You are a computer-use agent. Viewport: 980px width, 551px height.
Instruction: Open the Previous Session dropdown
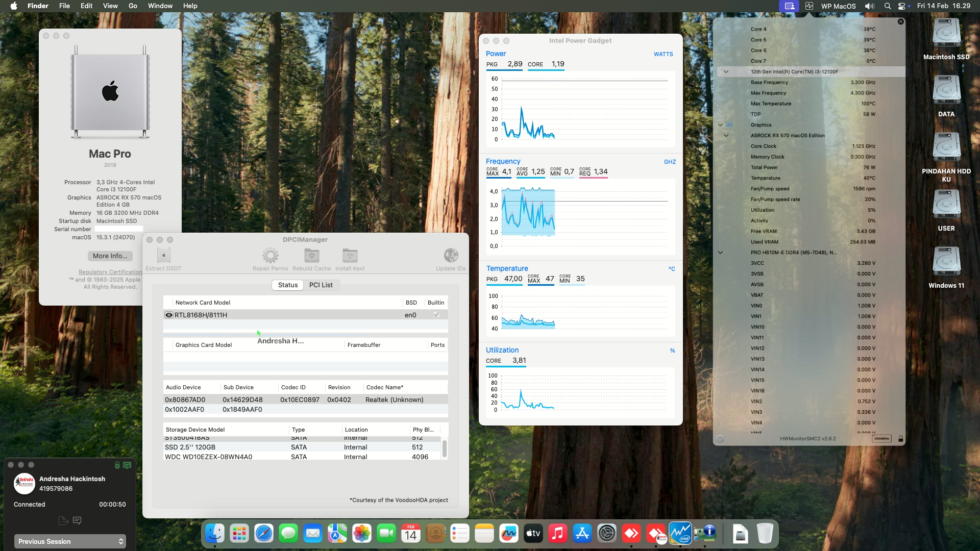coord(70,541)
